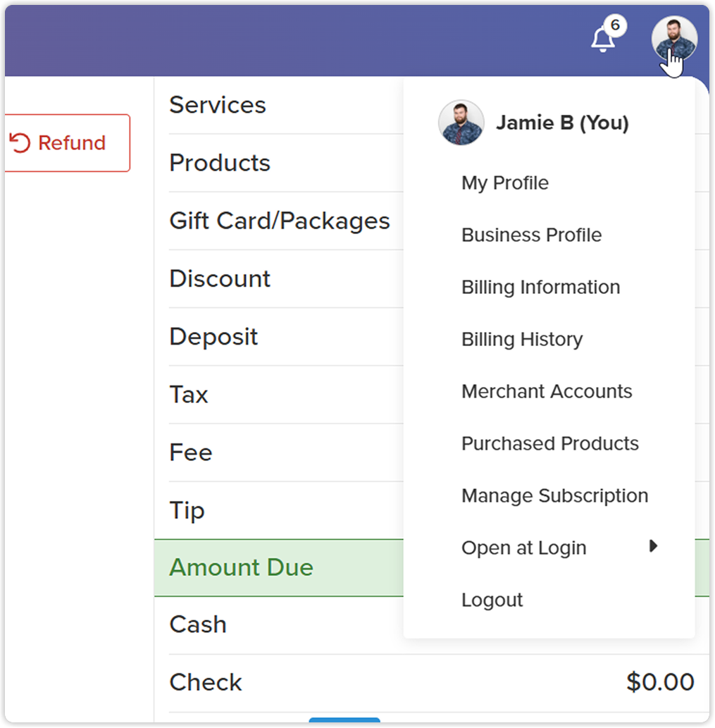The image size is (715, 728).
Task: Click the notification count badge showing 6
Action: click(x=615, y=25)
